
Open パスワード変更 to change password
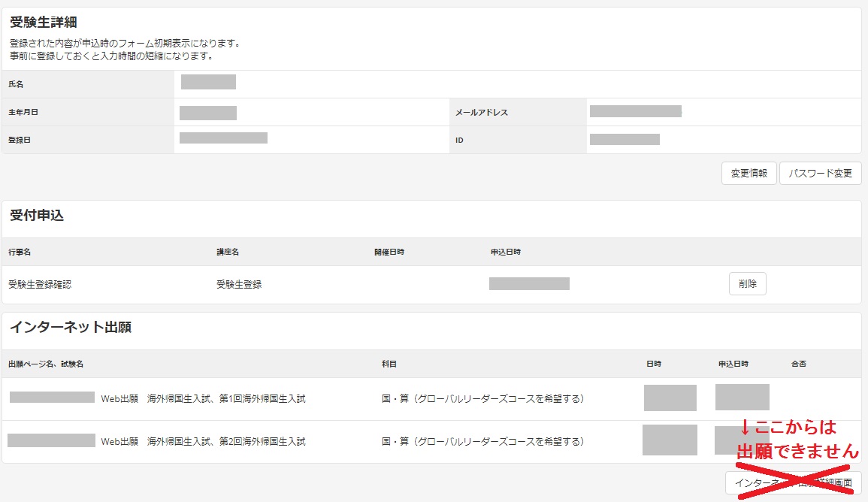click(x=820, y=173)
